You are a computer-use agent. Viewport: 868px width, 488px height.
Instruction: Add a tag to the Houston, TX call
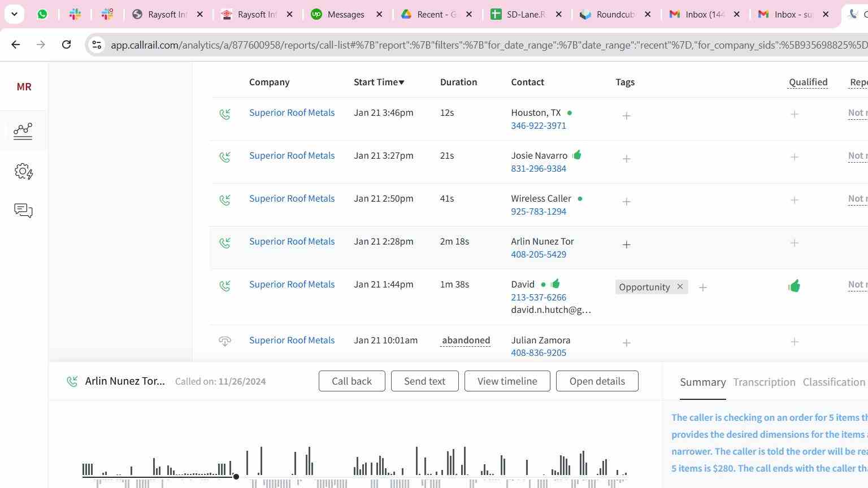pyautogui.click(x=626, y=116)
